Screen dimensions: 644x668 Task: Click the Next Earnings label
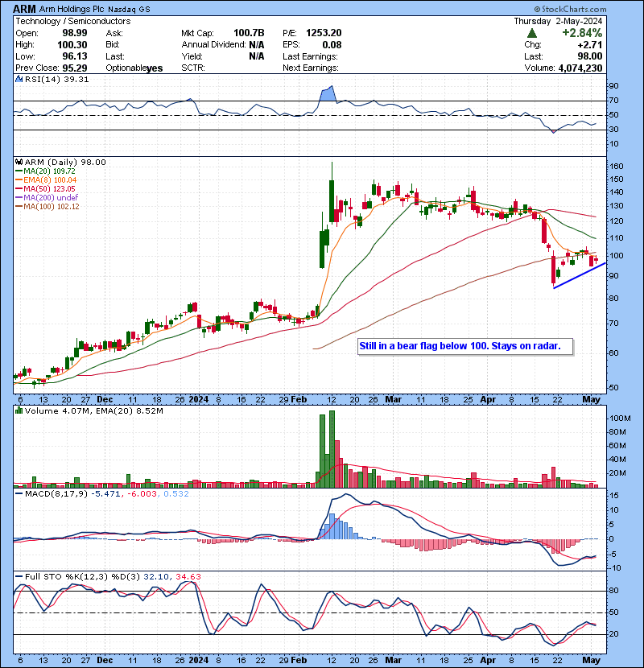click(311, 68)
